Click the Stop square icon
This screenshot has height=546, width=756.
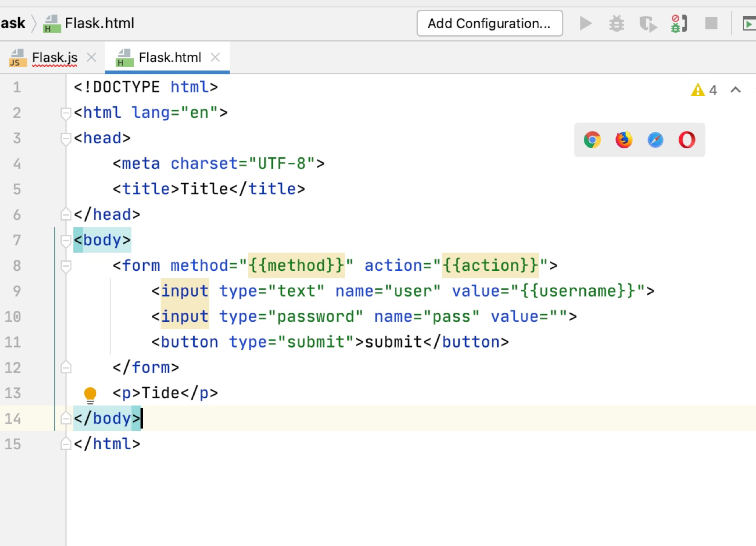point(711,23)
